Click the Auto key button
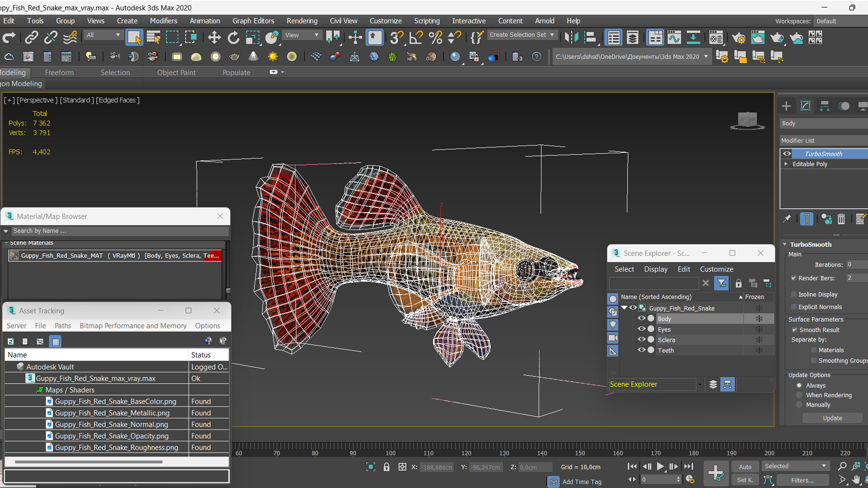The image size is (868, 488). click(x=745, y=467)
